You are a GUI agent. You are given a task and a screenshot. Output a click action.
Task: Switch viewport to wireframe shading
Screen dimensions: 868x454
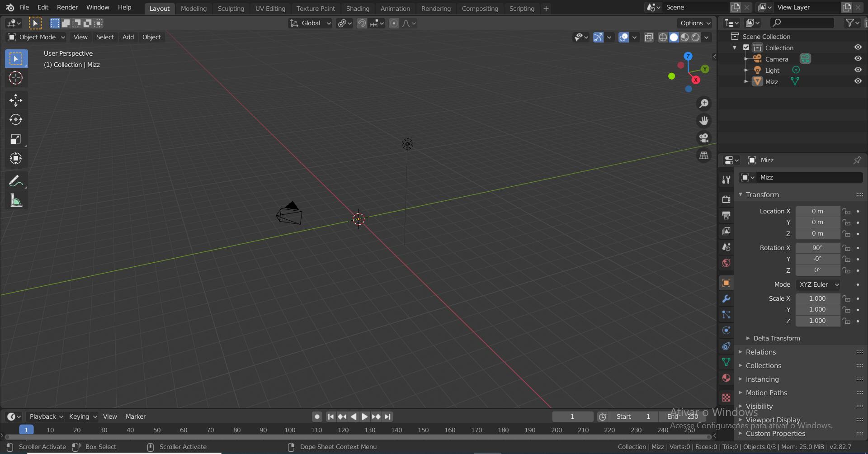tap(662, 38)
